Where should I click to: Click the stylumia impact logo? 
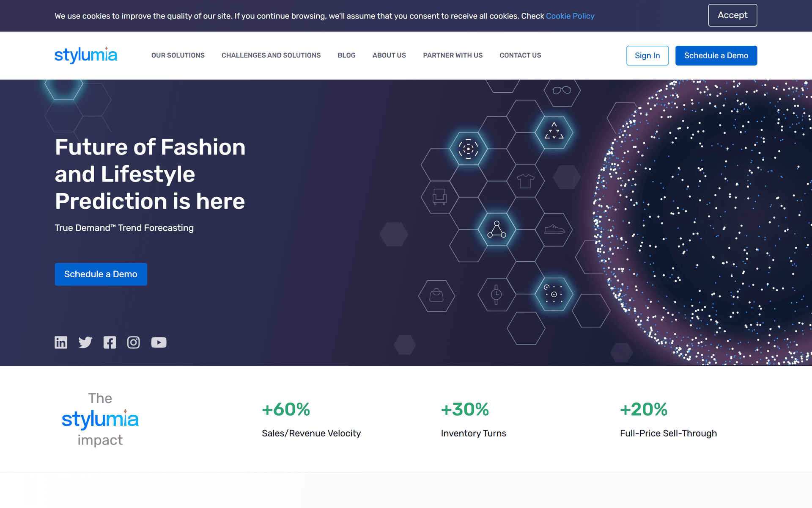[100, 419]
